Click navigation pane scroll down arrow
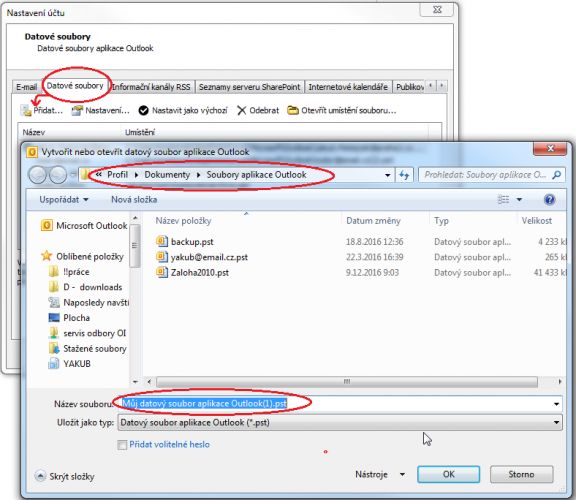This screenshot has width=576, height=500. (135, 382)
